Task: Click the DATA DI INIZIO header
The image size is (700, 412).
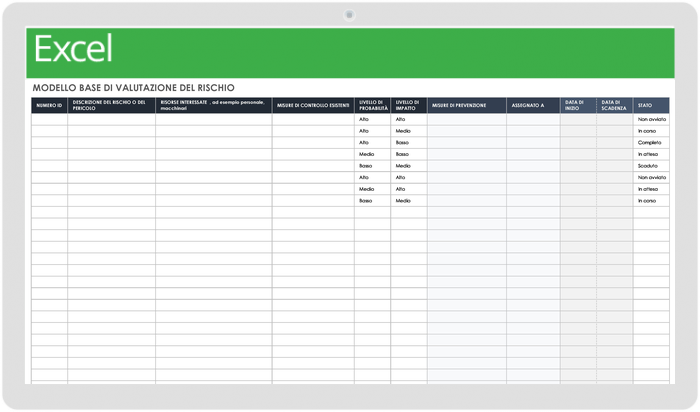Action: pyautogui.click(x=579, y=105)
